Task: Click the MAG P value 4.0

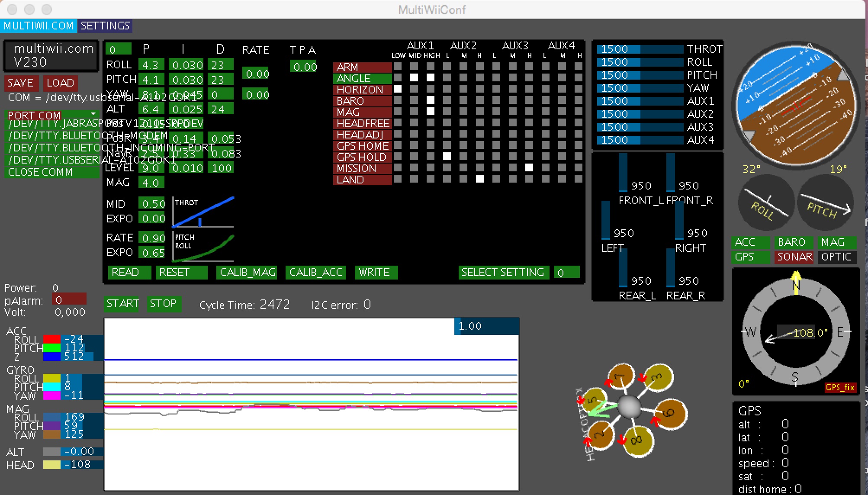Action: coord(151,183)
